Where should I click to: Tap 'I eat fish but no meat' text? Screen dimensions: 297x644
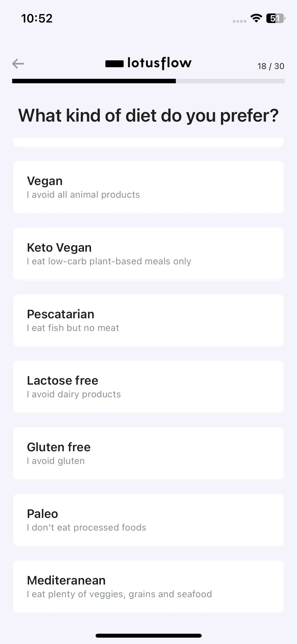[73, 328]
